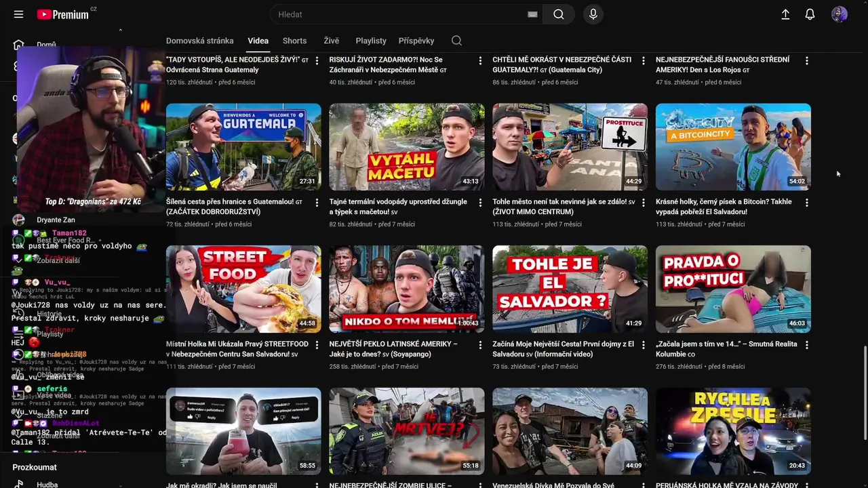Open the account avatar menu
Image resolution: width=868 pixels, height=488 pixels.
click(840, 14)
